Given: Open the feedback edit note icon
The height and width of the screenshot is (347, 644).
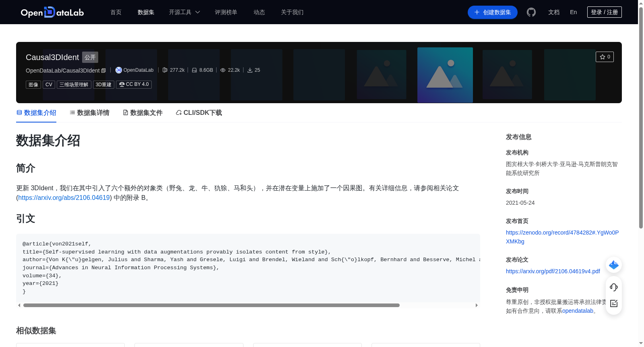Looking at the screenshot, I should point(614,303).
